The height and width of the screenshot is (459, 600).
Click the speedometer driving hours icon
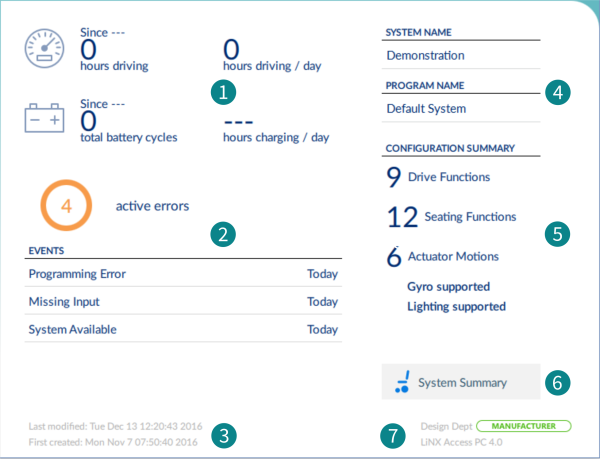coord(44,49)
